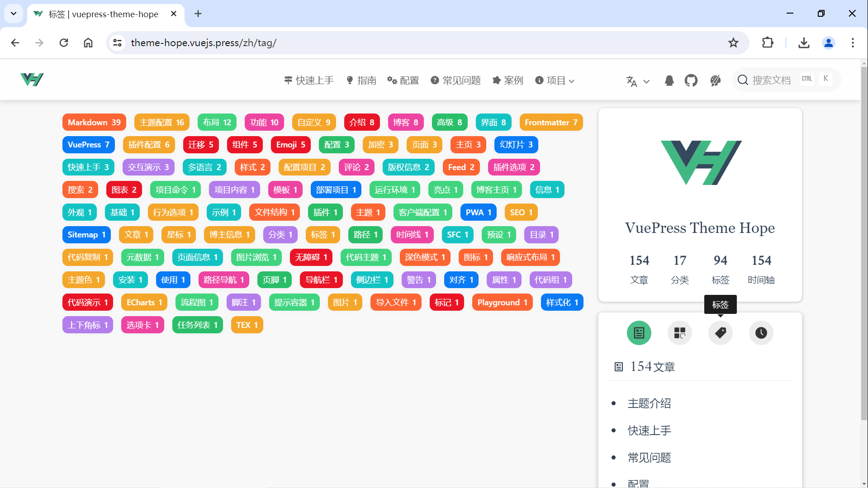
Task: Reload the page with the refresh icon
Action: tap(64, 43)
